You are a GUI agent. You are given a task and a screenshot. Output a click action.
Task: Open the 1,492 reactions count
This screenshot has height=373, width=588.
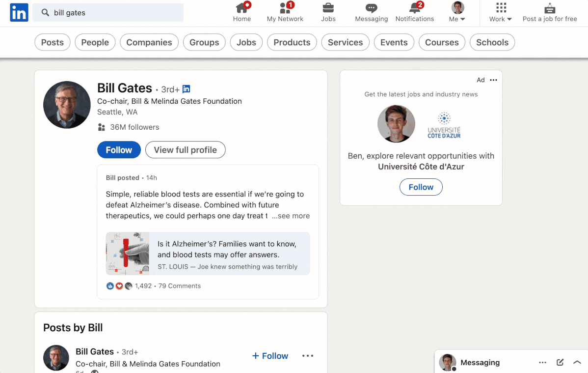point(143,286)
